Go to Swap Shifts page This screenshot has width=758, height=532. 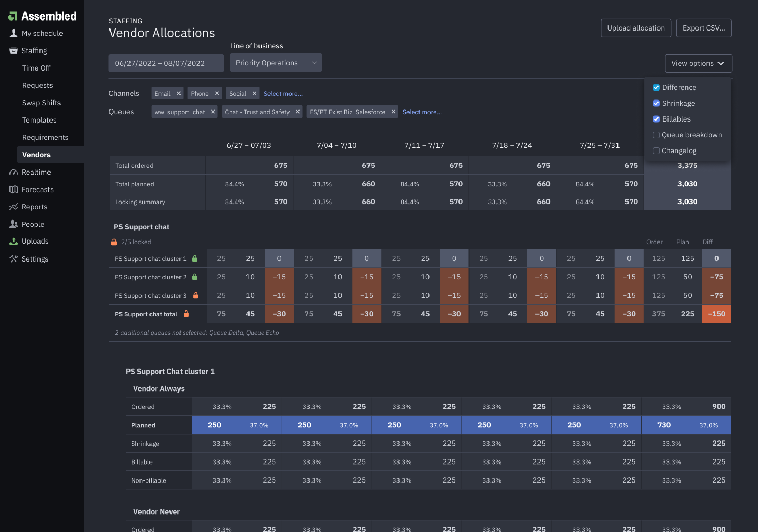[41, 103]
